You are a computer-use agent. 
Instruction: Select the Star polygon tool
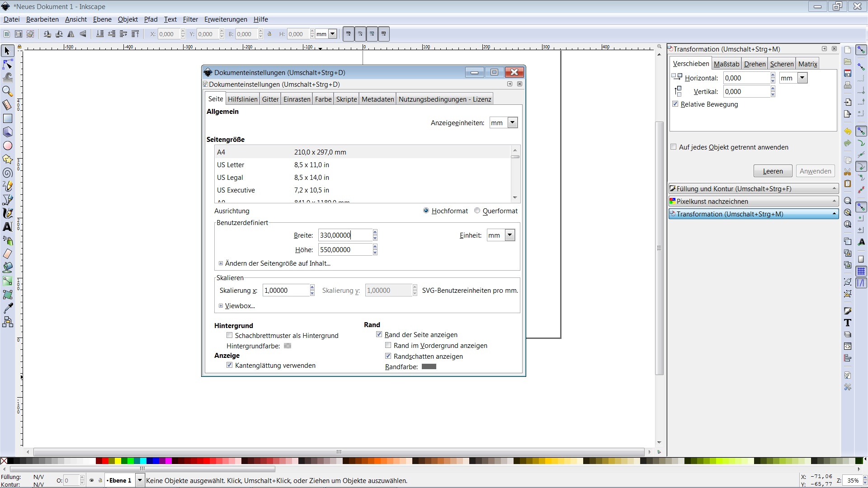pos(7,159)
